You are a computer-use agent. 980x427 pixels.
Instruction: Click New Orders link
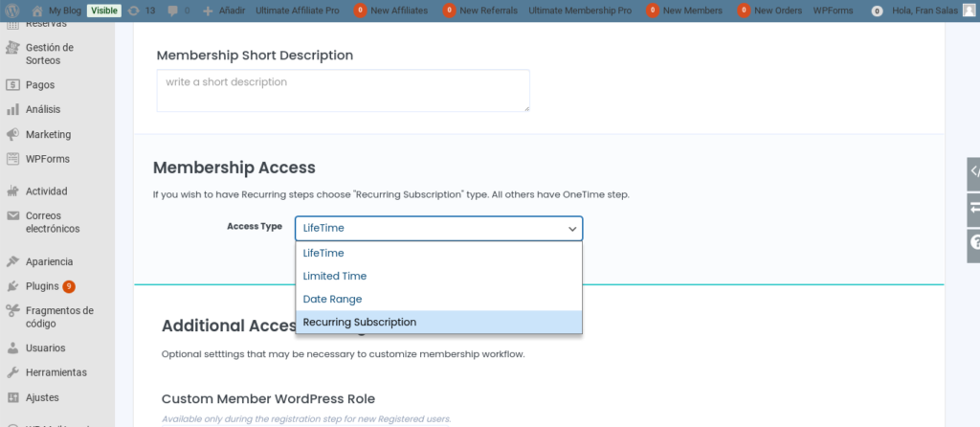778,11
